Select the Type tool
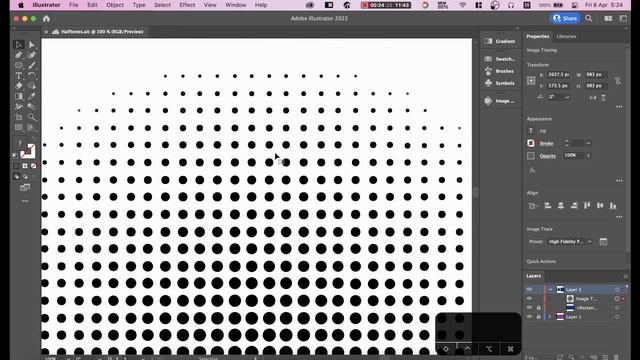Viewport: 640px width, 360px height. pyautogui.click(x=19, y=76)
